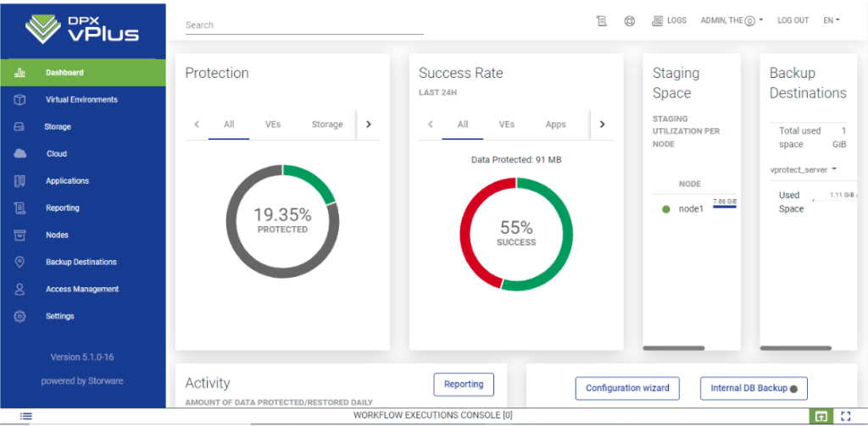The width and height of the screenshot is (868, 426).
Task: Expand the ADMIN, THE user dropdown
Action: tap(732, 20)
